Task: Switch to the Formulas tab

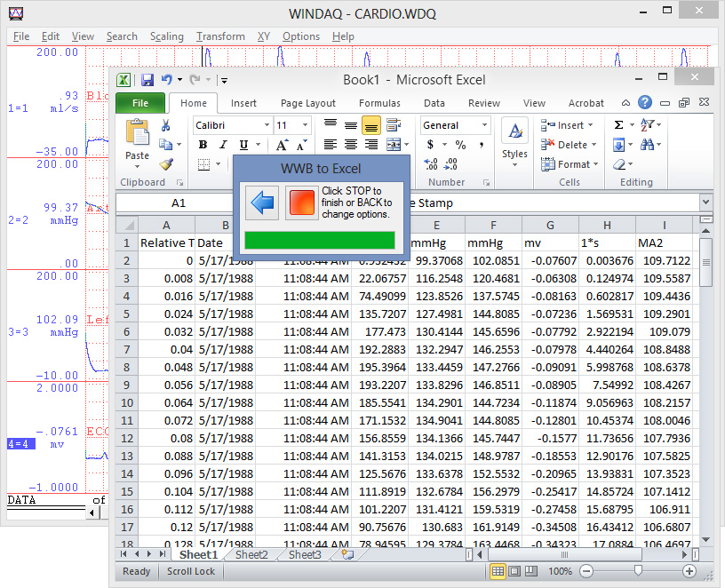Action: [379, 103]
